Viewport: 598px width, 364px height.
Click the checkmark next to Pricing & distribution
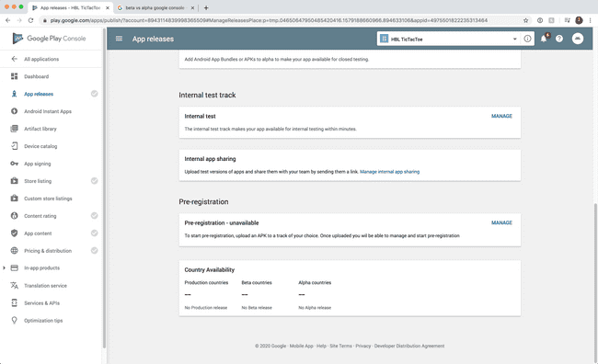point(94,250)
